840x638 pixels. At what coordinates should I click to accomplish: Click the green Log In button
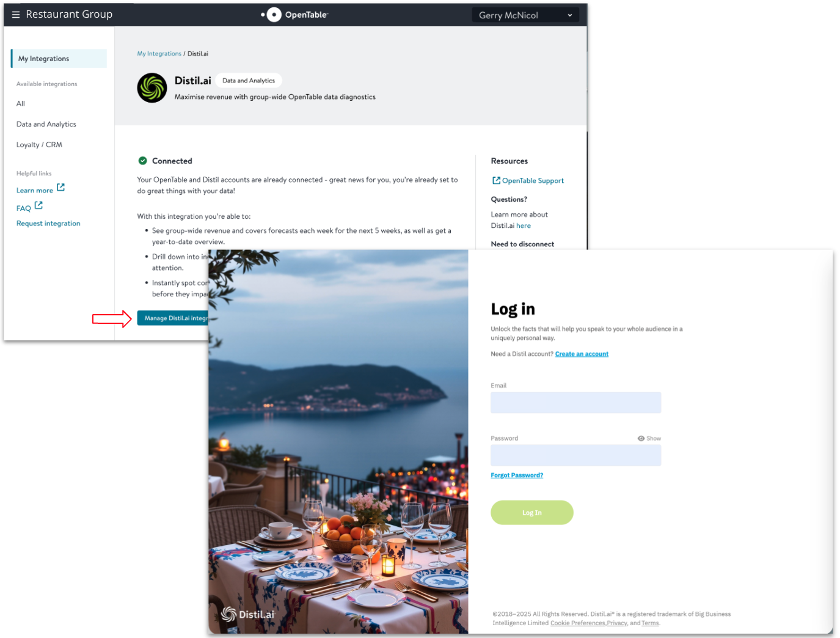pos(532,513)
